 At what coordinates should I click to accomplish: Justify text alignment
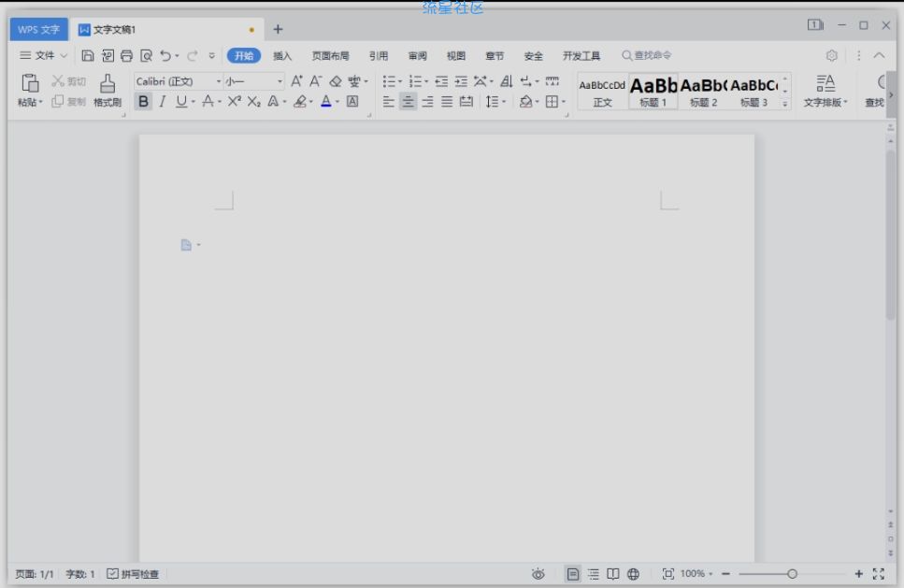pos(447,102)
